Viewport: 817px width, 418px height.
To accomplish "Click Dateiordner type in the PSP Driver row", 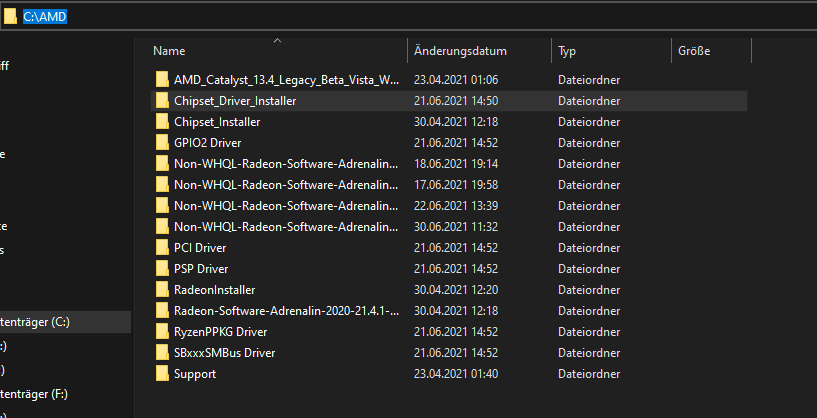I will [x=589, y=269].
